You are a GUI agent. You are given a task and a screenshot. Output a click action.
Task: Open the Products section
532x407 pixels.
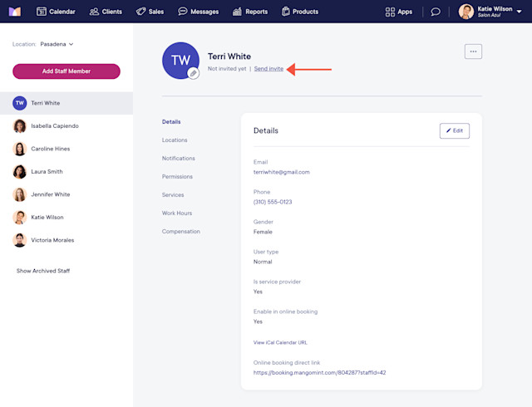tap(300, 12)
